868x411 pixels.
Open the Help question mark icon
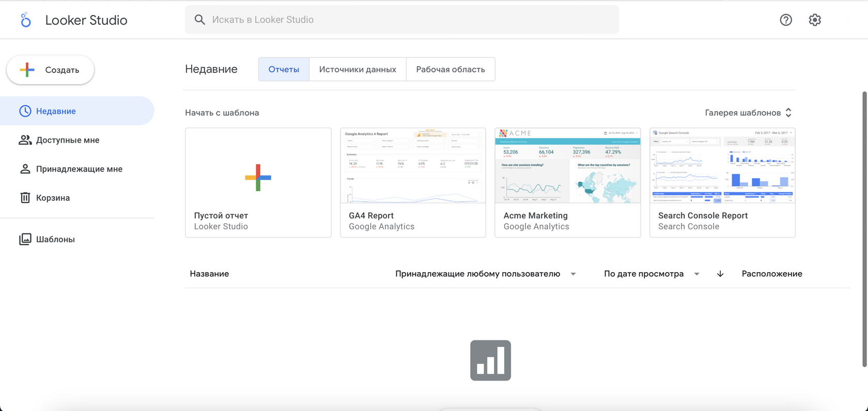(786, 20)
